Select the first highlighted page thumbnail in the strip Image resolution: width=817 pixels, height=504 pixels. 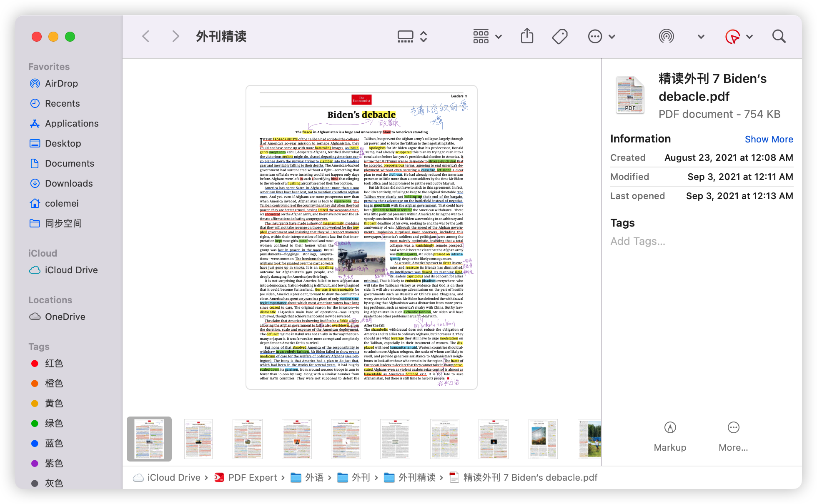pos(149,439)
